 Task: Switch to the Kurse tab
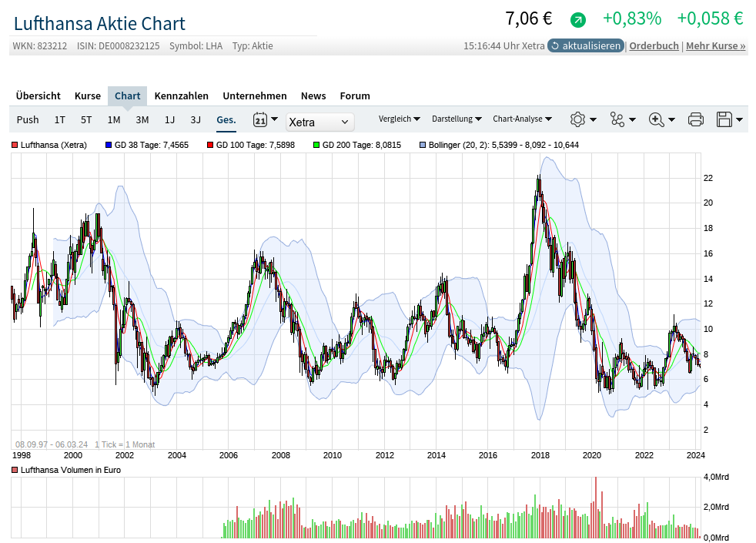click(88, 96)
